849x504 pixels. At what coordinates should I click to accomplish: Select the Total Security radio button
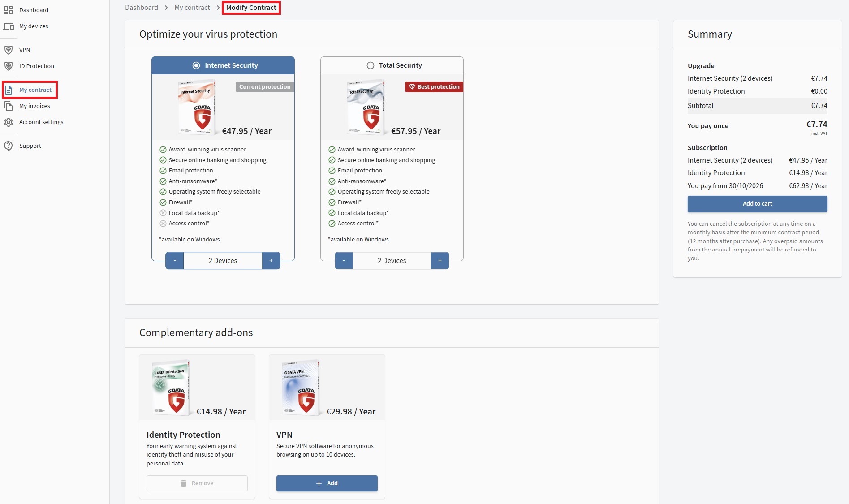coord(371,65)
